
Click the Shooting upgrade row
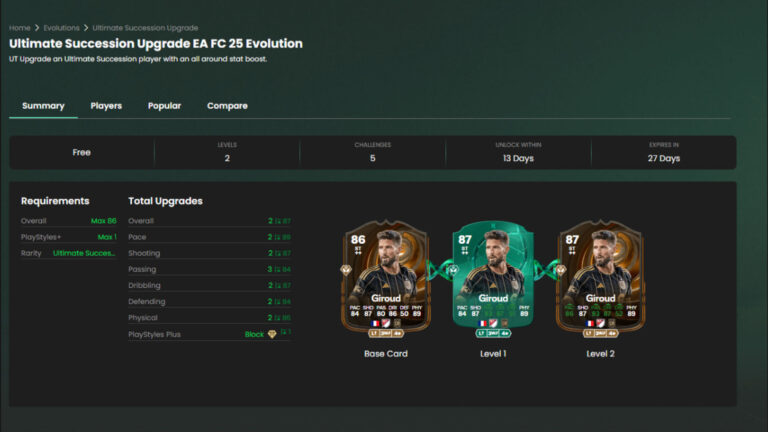210,253
